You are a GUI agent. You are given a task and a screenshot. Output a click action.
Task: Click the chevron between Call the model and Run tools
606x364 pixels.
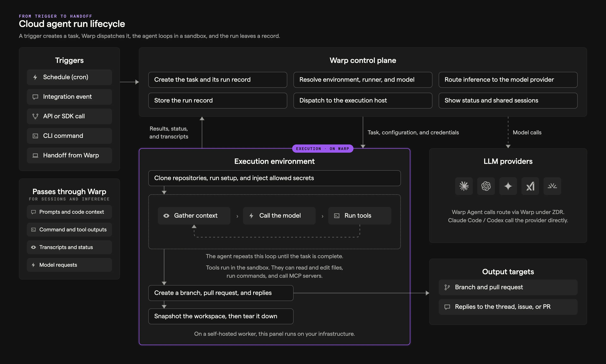[322, 216]
